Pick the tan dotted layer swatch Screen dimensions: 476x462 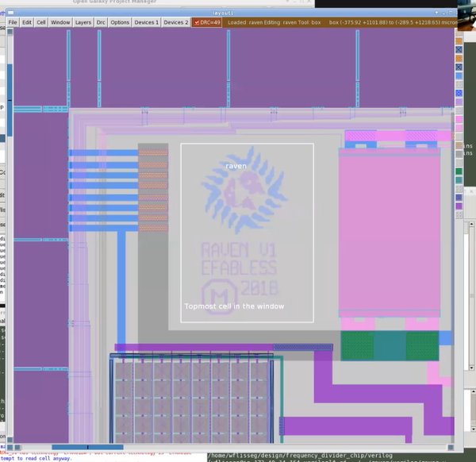459,145
